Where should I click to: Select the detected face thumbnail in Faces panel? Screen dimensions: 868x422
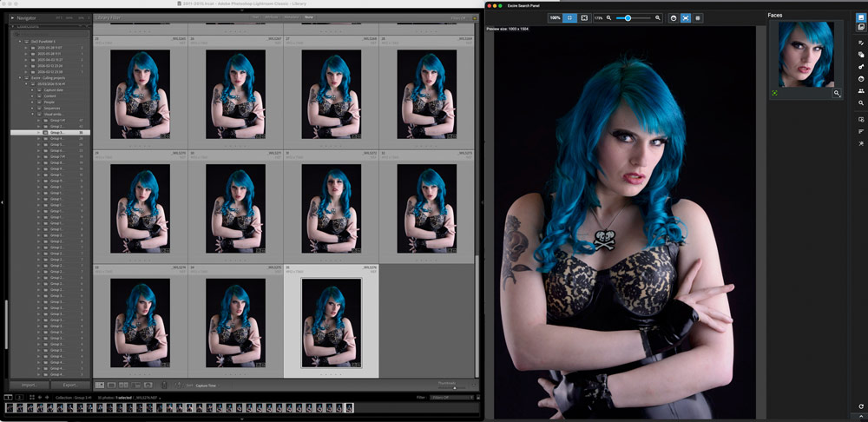(806, 55)
